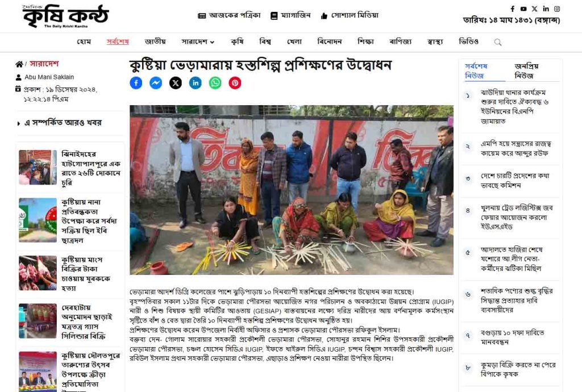
Task: Open the handicraft training article photo
Action: click(292, 190)
